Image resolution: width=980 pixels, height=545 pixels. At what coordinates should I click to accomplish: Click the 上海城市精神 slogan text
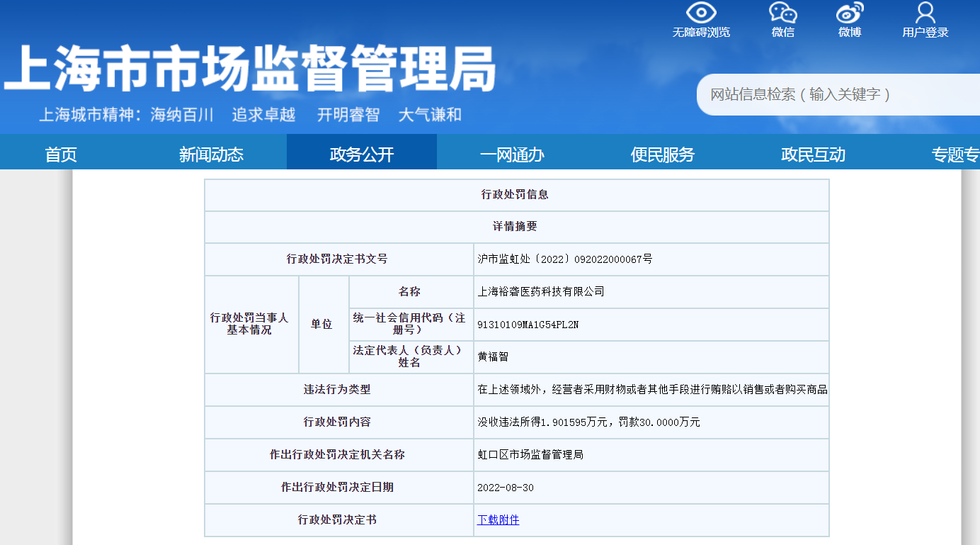coord(251,115)
